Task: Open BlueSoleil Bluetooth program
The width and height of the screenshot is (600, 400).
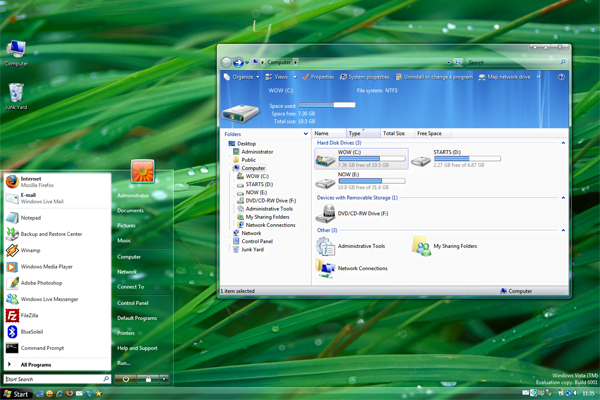Action: pos(57,331)
